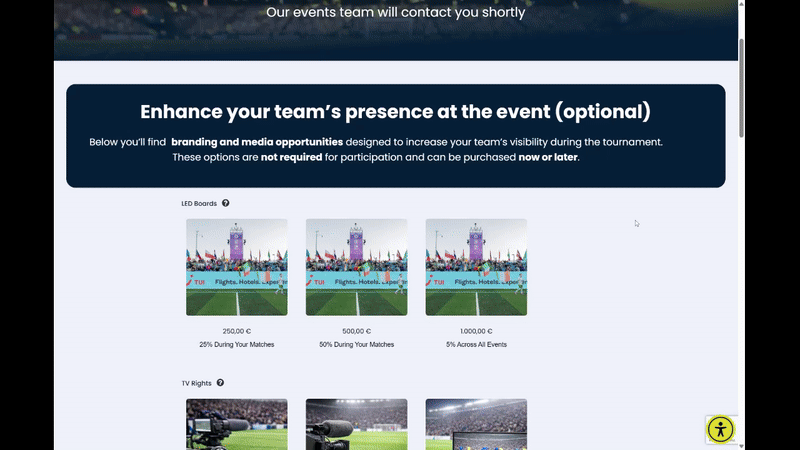Click the "50% During Your Matches" caption
800x450 pixels.
[x=356, y=345]
